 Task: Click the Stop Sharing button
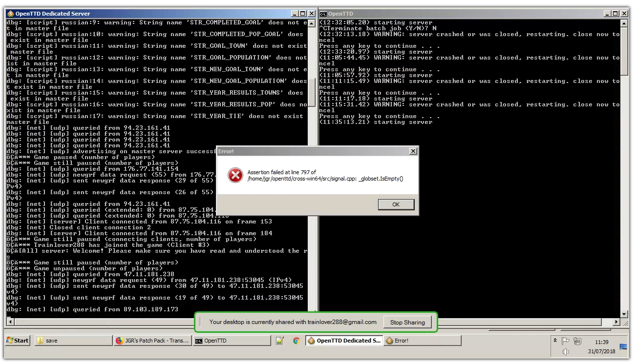click(x=407, y=322)
